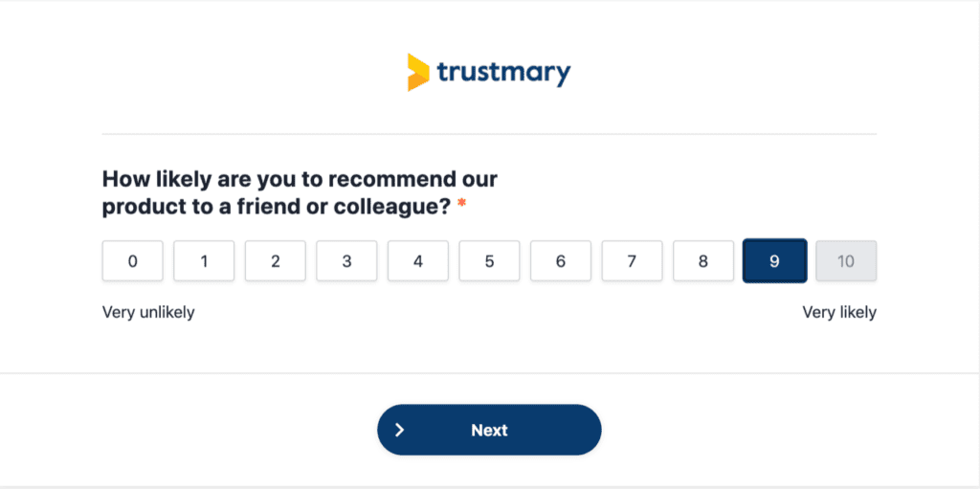Submit answer with the Next button
This screenshot has width=980, height=489.
(x=489, y=430)
